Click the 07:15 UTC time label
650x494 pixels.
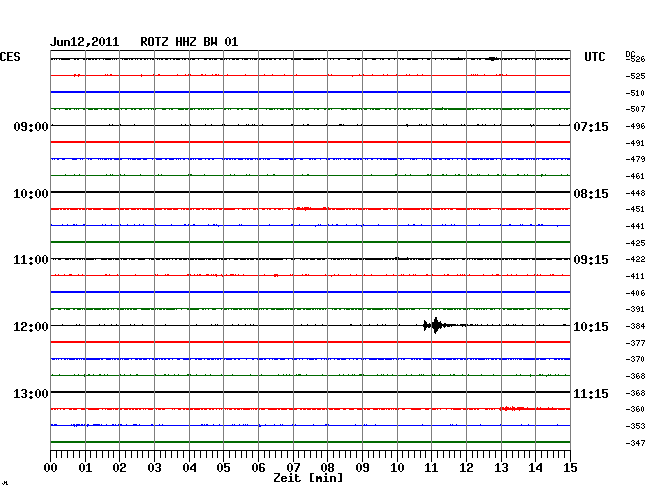[591, 126]
